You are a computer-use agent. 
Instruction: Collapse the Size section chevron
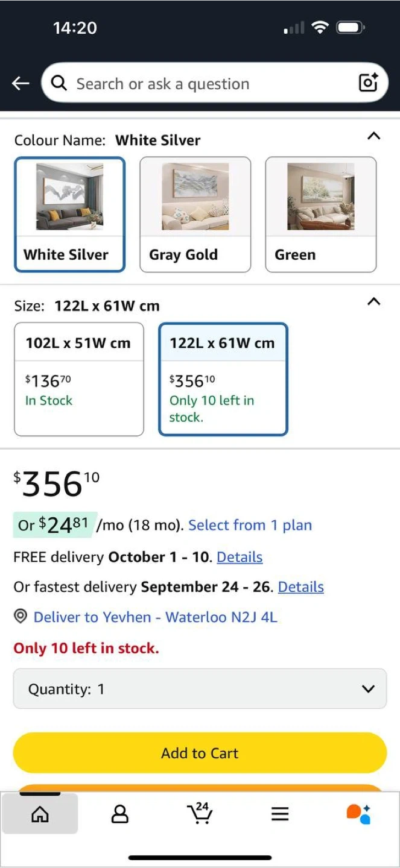pos(374,301)
